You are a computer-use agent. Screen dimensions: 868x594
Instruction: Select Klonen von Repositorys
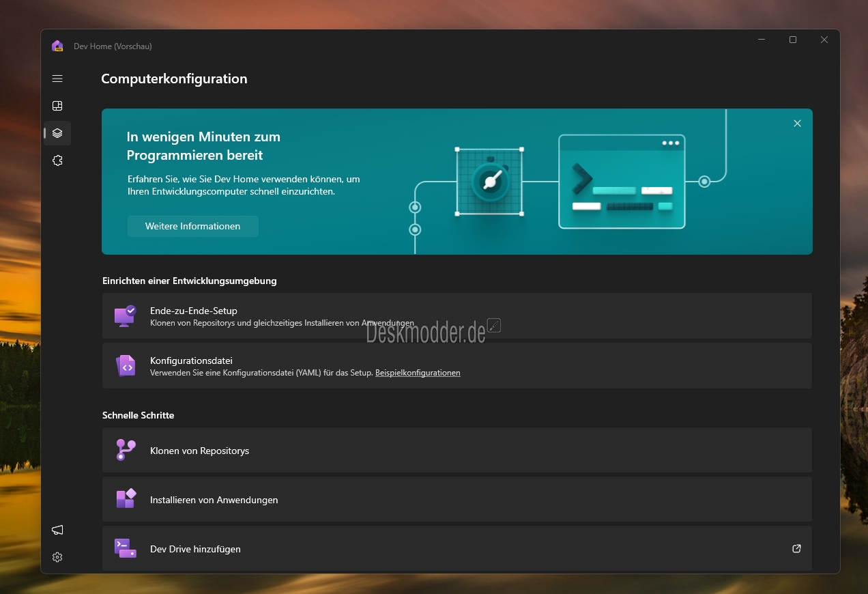[457, 450]
